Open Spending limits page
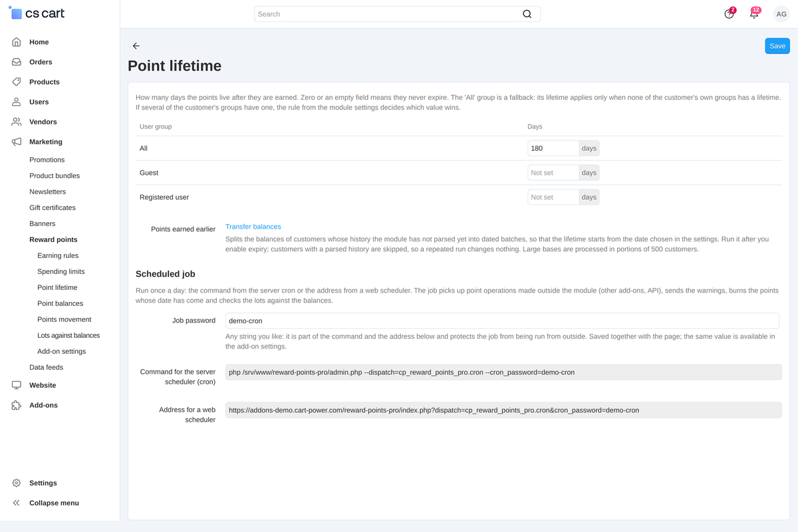Image resolution: width=798 pixels, height=532 pixels. 61,271
